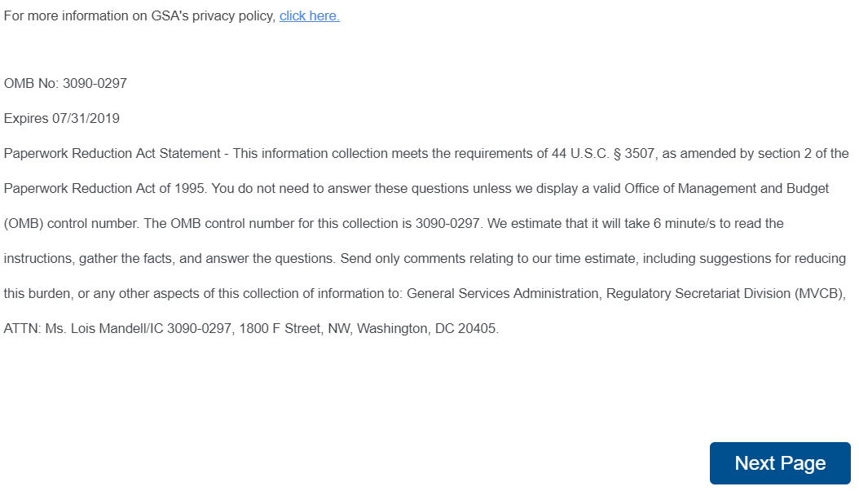Click the 'Expires 07/31/2019' text
The image size is (859, 504).
(x=62, y=118)
